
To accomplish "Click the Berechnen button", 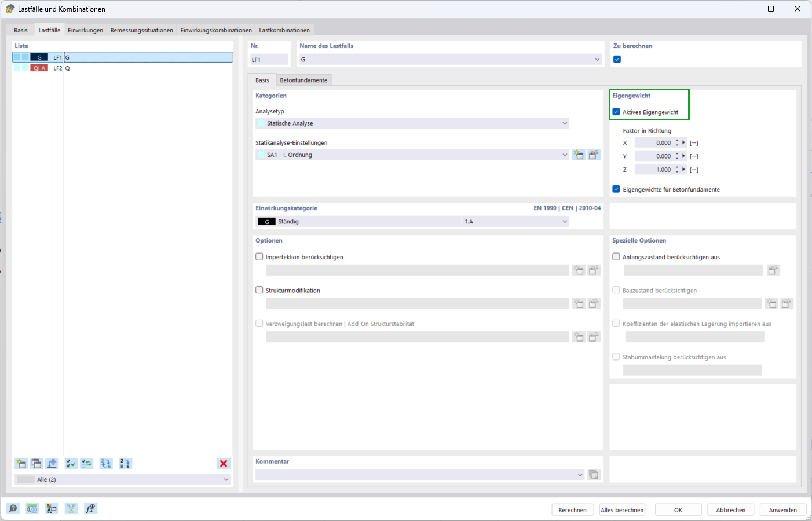I will coord(572,510).
